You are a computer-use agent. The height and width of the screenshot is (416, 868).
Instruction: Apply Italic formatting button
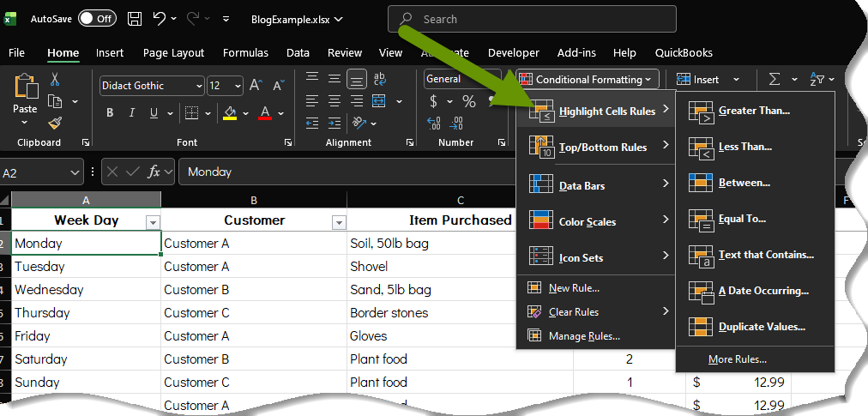coord(132,113)
